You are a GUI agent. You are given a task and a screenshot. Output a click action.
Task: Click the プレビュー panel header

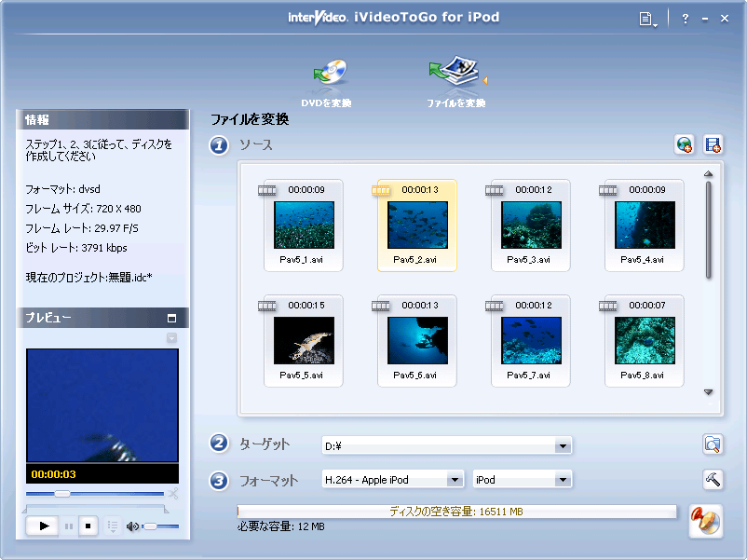[x=102, y=318]
